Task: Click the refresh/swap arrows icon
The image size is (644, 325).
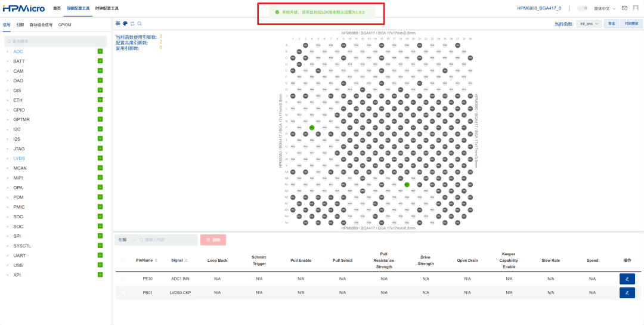Action: coord(132,24)
